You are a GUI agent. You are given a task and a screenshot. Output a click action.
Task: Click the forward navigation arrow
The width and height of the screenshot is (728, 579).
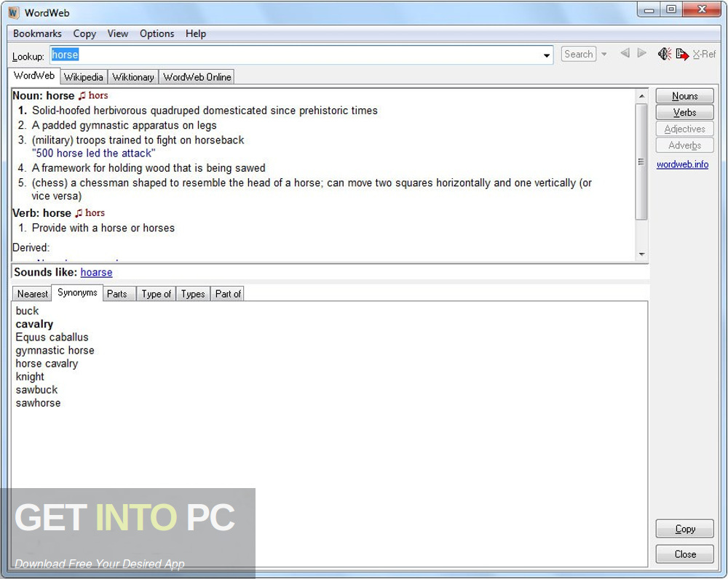[x=641, y=53]
